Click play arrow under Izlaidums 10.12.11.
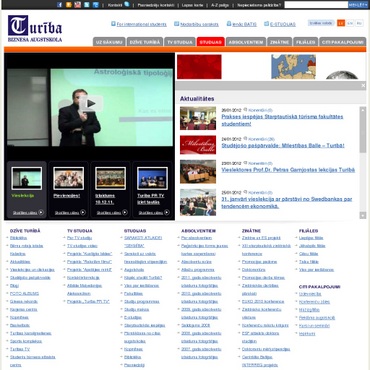Viewport: 370px width, 370px height. (125, 212)
